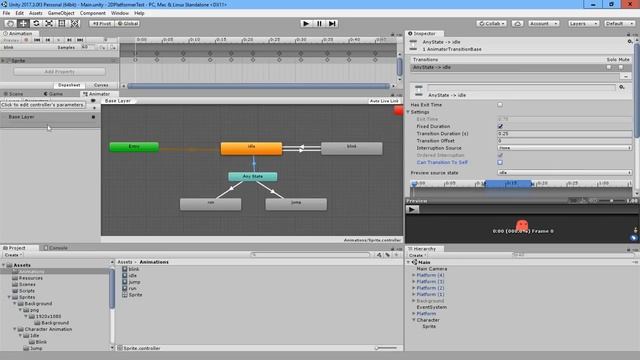Toggle Fixed Duration checkbox
This screenshot has height=360, width=640.
[x=500, y=126]
